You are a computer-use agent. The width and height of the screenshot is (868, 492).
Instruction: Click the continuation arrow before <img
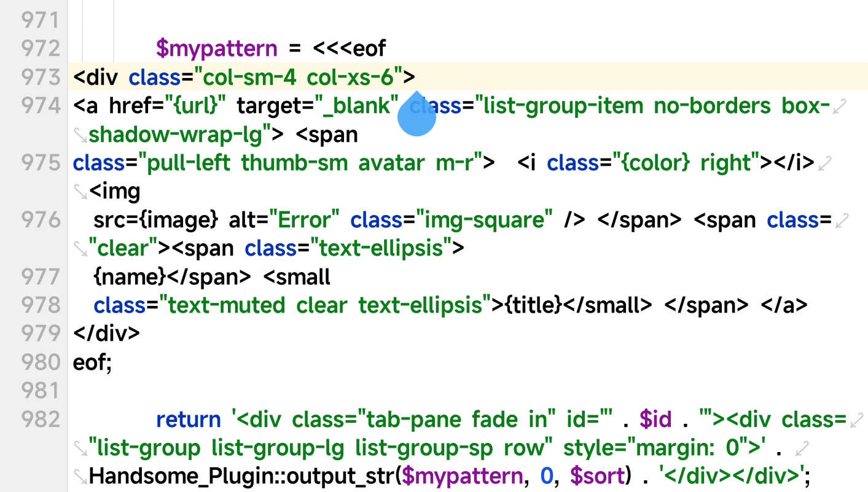point(80,192)
